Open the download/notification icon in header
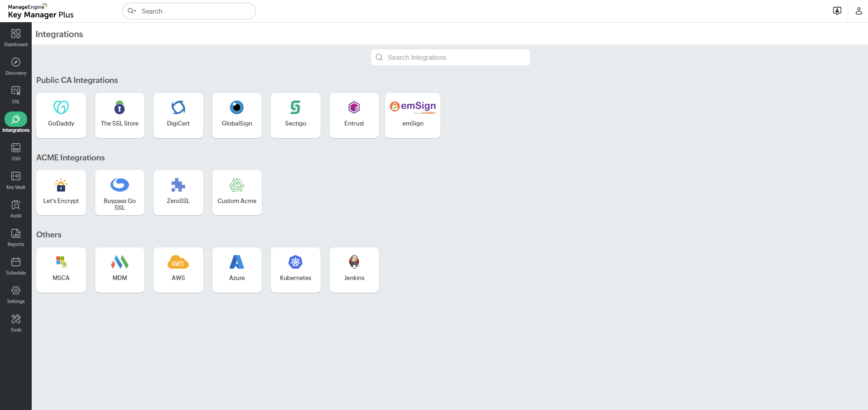The image size is (868, 410). point(837,11)
